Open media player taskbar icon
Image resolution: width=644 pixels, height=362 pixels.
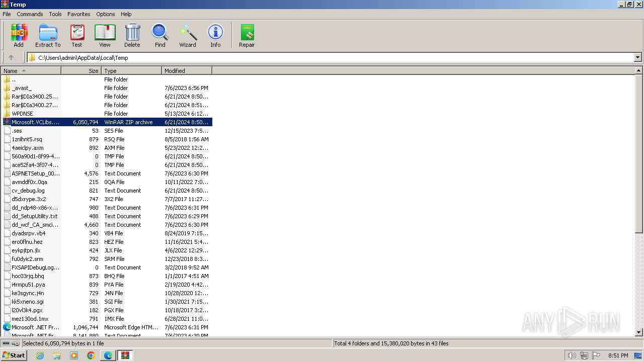tap(74, 355)
